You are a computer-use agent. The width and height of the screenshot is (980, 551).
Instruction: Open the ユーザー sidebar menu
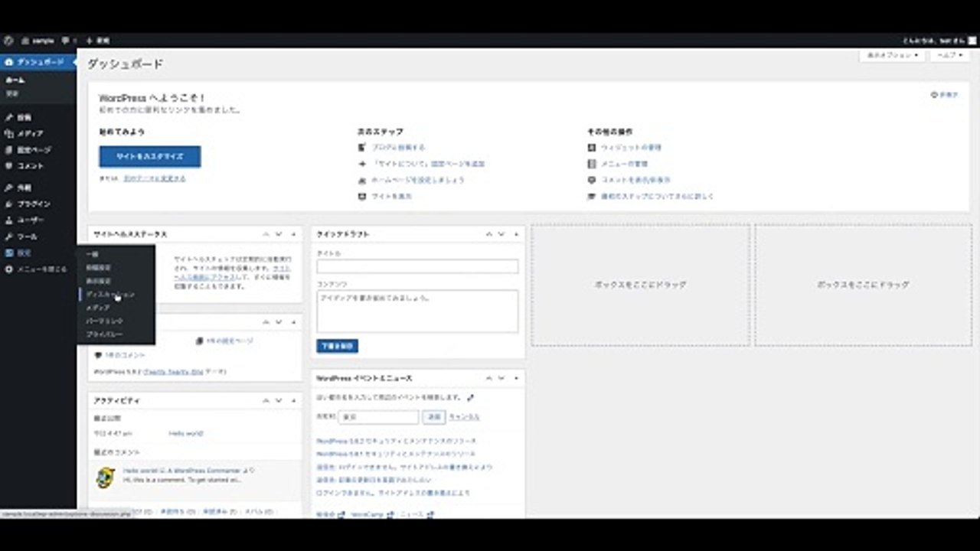click(x=38, y=220)
